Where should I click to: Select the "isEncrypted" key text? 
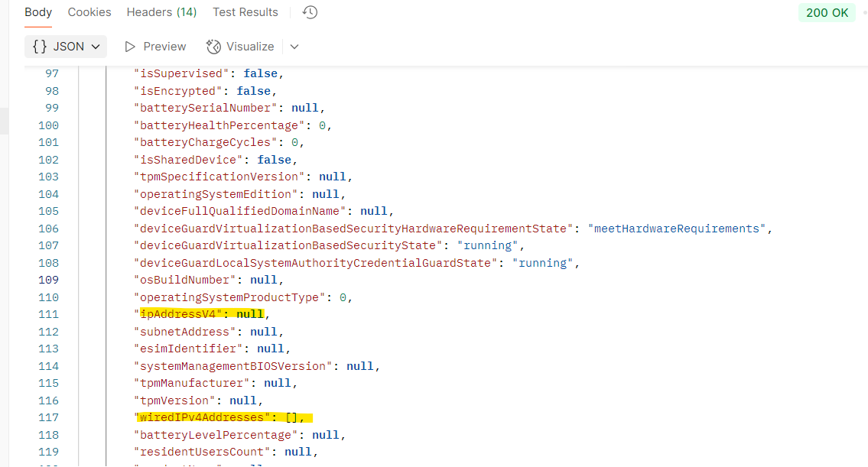point(178,91)
